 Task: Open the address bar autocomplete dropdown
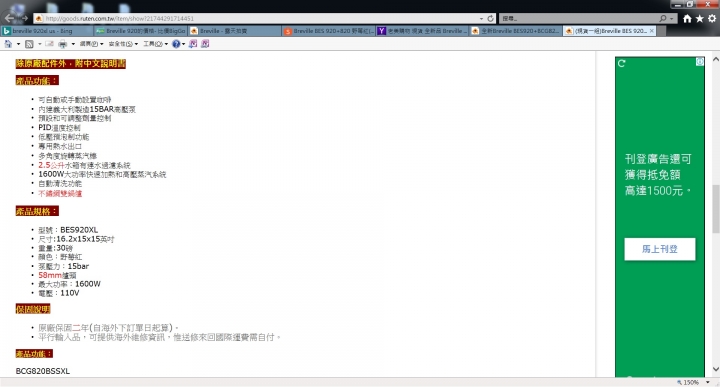[481, 18]
